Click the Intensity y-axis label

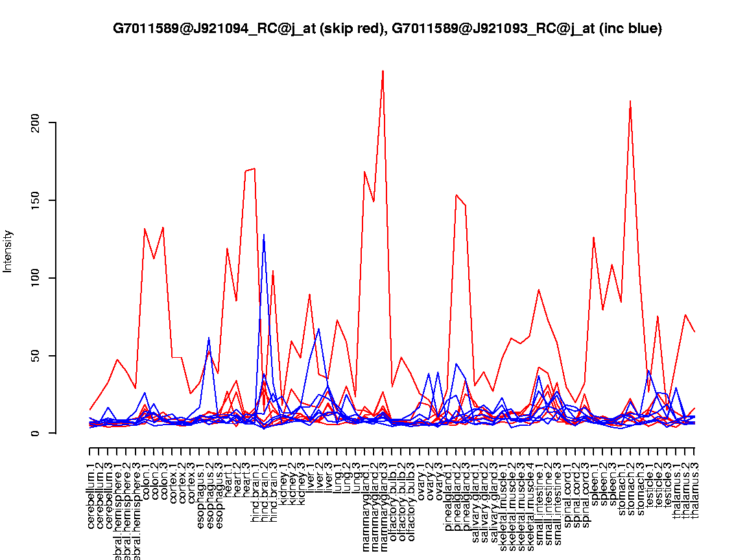tap(8, 251)
